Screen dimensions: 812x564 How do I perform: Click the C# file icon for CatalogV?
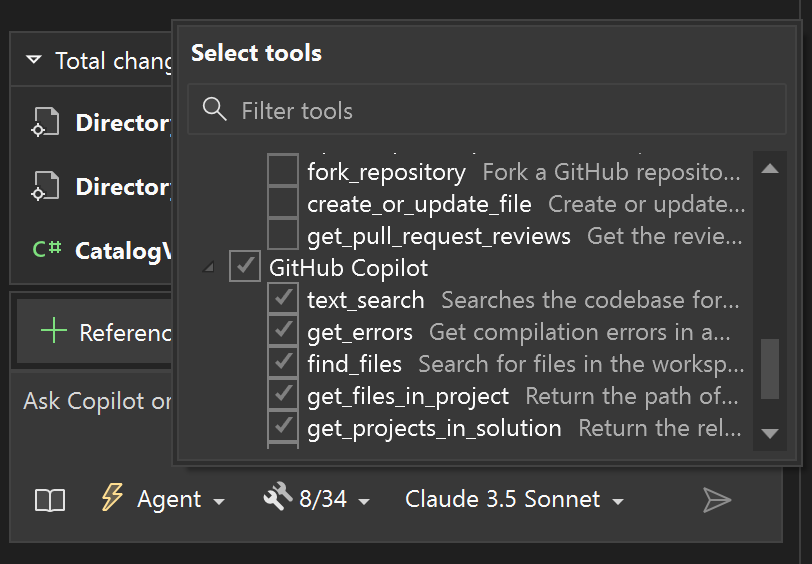[47, 250]
